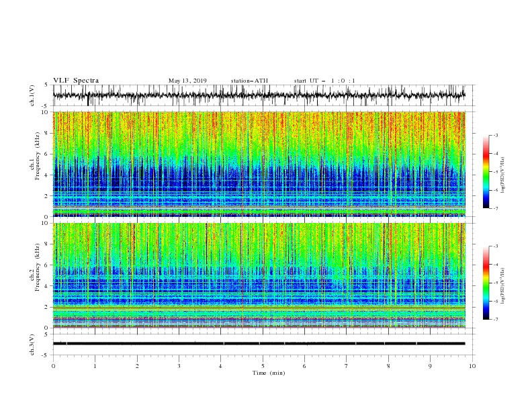The height and width of the screenshot is (411, 532).
Task: Click the "-5" tick on ch.1(V) axis
Action: (45, 106)
